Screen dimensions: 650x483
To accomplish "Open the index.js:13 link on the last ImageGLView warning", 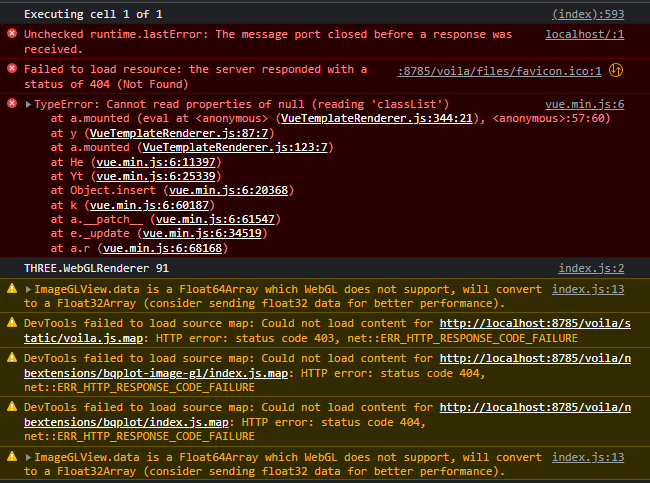I will tap(588, 457).
